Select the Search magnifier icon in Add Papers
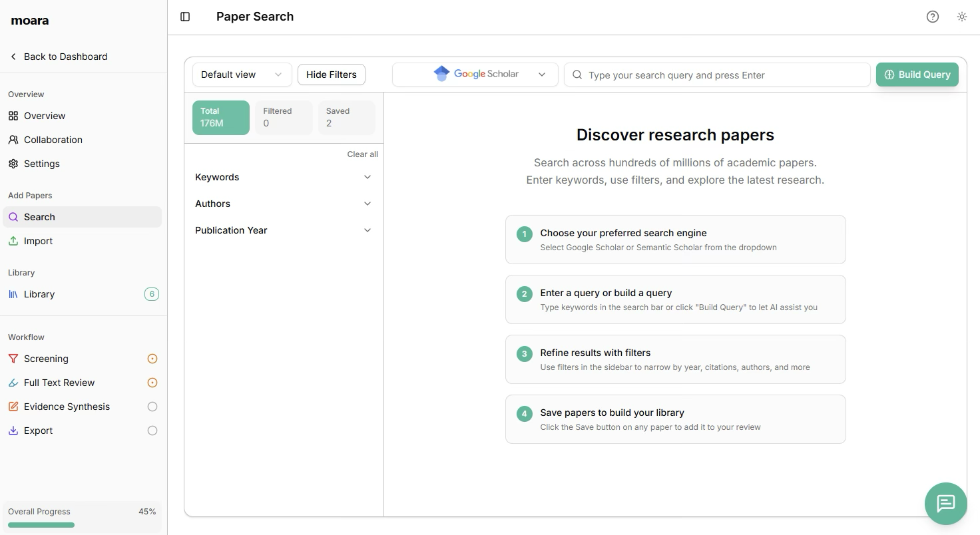The image size is (980, 535). (x=13, y=217)
